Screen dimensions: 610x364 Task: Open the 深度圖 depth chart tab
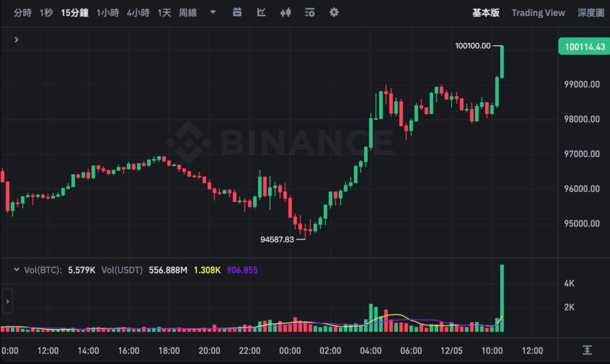[x=590, y=13]
